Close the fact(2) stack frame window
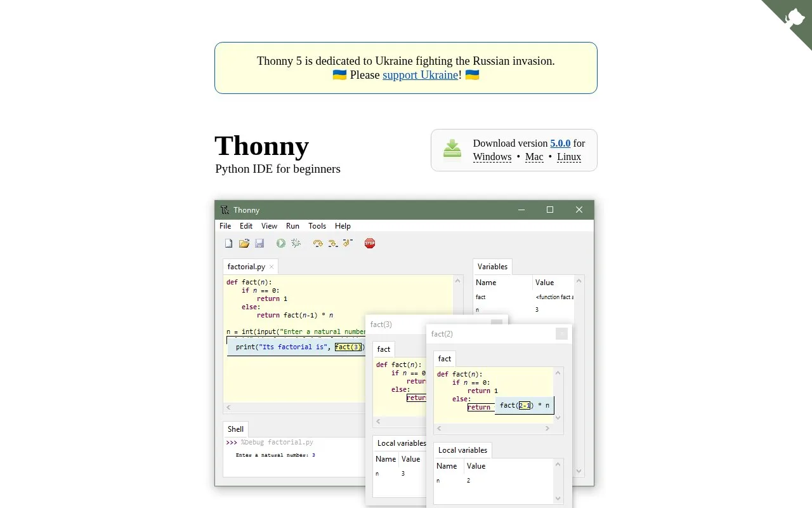The image size is (812, 508). [561, 333]
